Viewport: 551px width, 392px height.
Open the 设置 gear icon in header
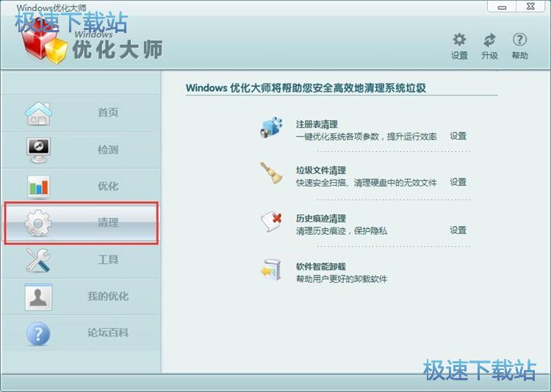[x=459, y=40]
